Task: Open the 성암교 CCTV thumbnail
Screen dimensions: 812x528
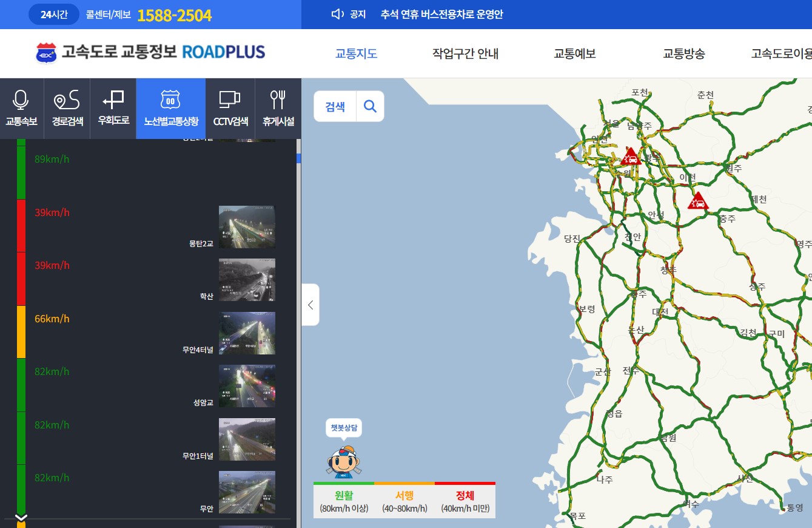Action: pyautogui.click(x=247, y=386)
